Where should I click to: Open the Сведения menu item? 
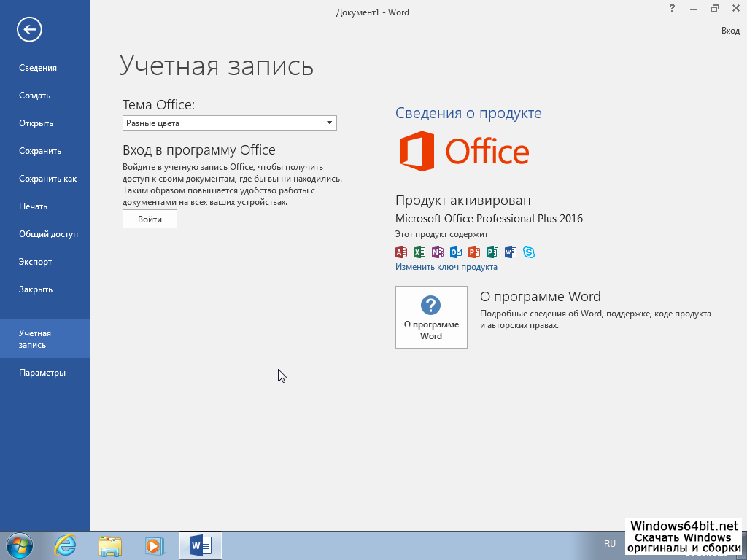point(38,68)
